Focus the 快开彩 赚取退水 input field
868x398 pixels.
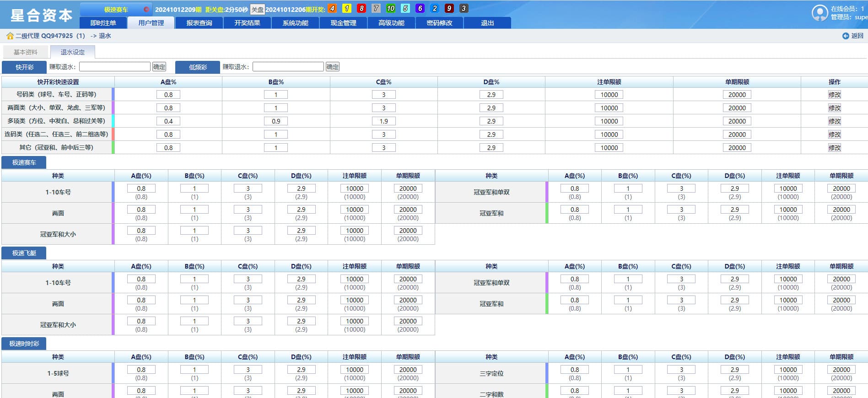(115, 67)
